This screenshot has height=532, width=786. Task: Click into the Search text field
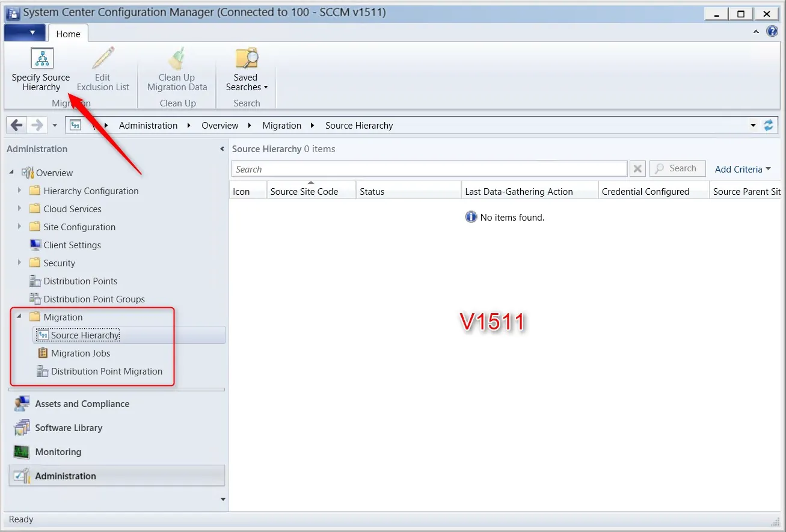point(429,169)
